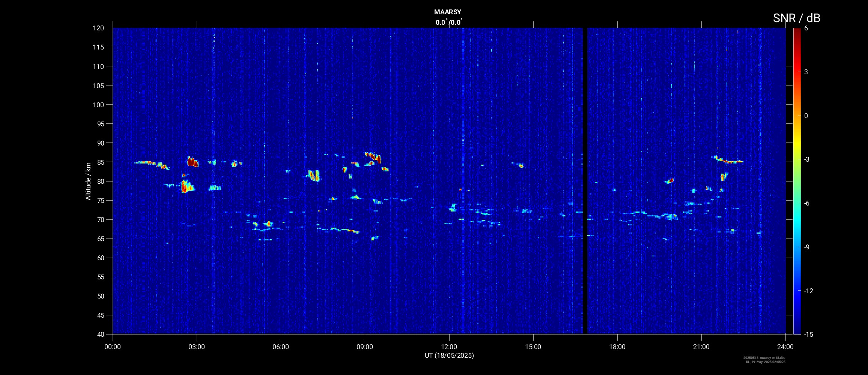Click the 80 altitude tick label
Viewport: 868px width, 375px height.
click(100, 181)
